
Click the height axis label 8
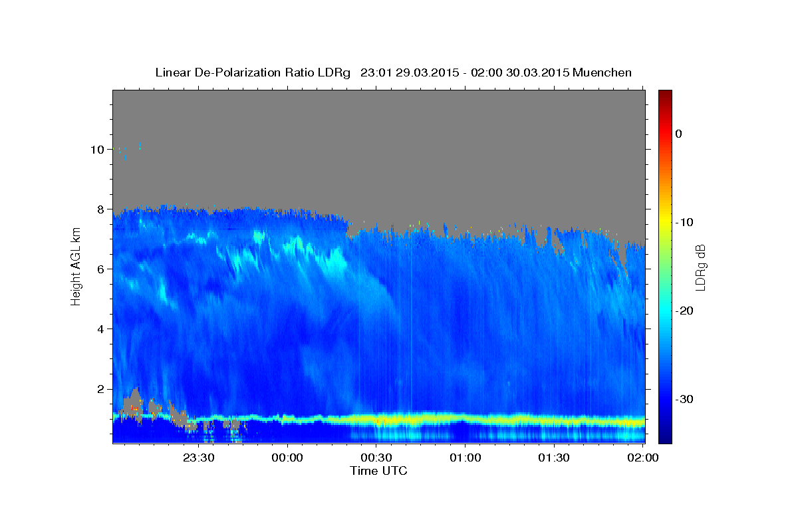coord(101,209)
